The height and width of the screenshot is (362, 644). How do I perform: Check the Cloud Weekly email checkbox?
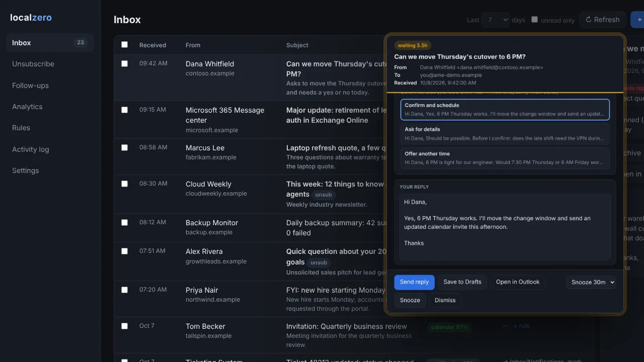point(124,184)
